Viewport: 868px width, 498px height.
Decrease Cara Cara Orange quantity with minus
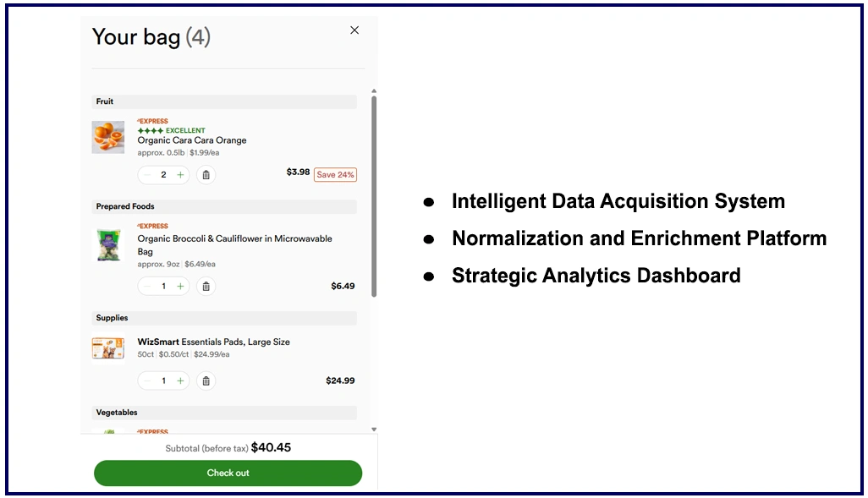pyautogui.click(x=148, y=175)
